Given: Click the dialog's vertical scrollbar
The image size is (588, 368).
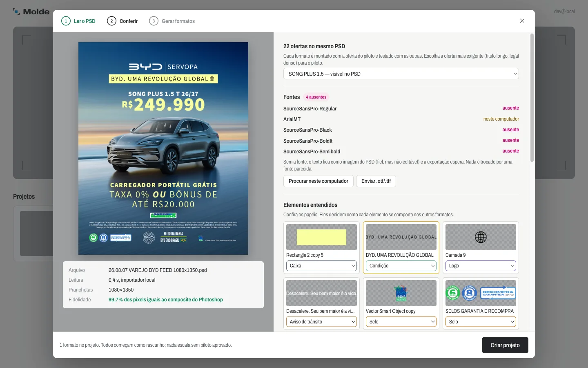Looking at the screenshot, I should (532, 98).
